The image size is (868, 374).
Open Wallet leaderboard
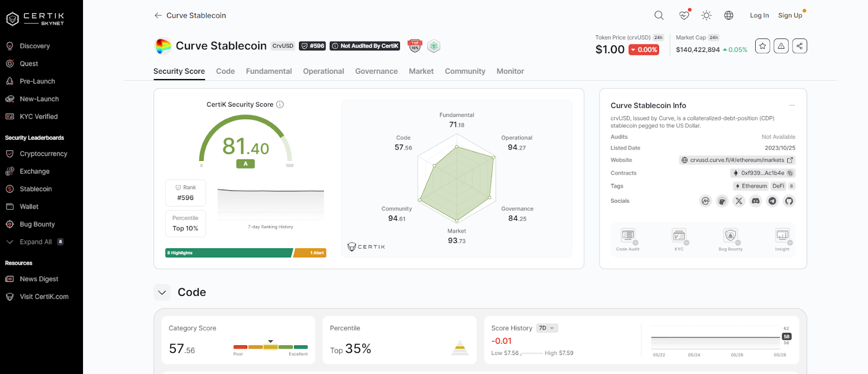(29, 207)
